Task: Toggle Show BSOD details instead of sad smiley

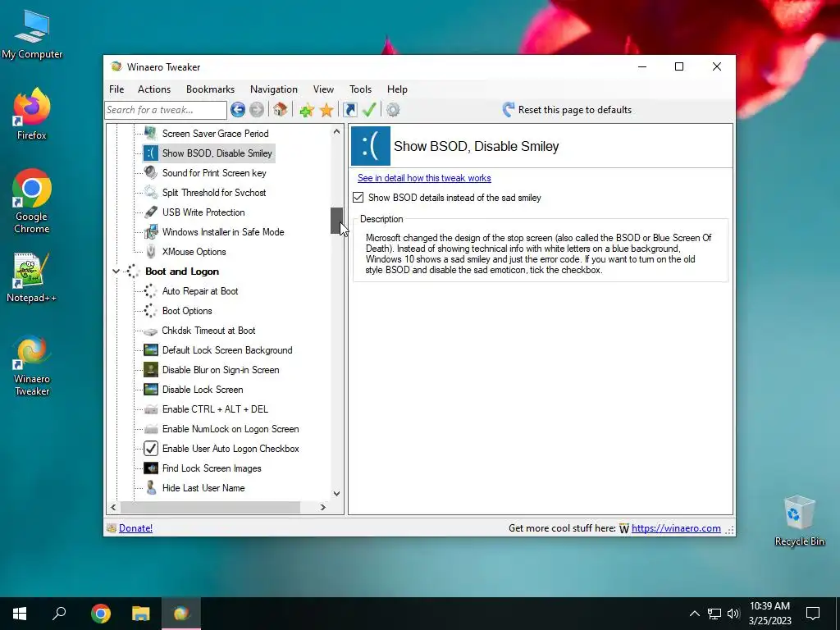Action: tap(358, 198)
